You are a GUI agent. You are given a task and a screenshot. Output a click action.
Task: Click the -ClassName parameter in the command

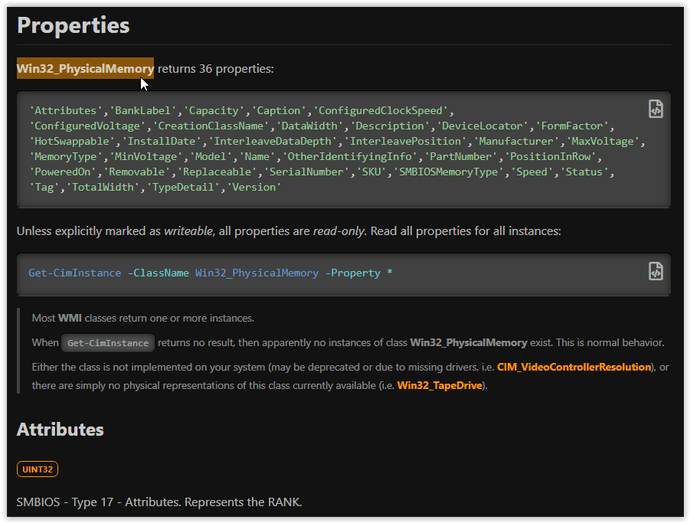click(158, 273)
